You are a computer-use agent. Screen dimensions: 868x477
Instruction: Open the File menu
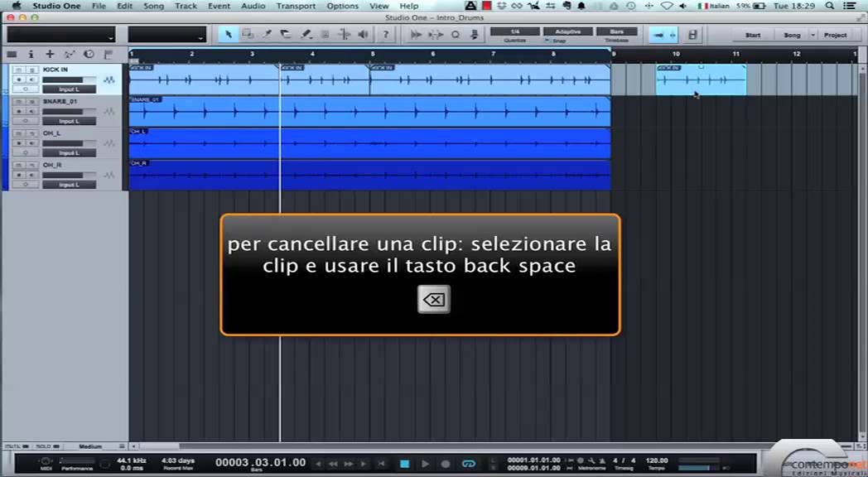pyautogui.click(x=99, y=6)
